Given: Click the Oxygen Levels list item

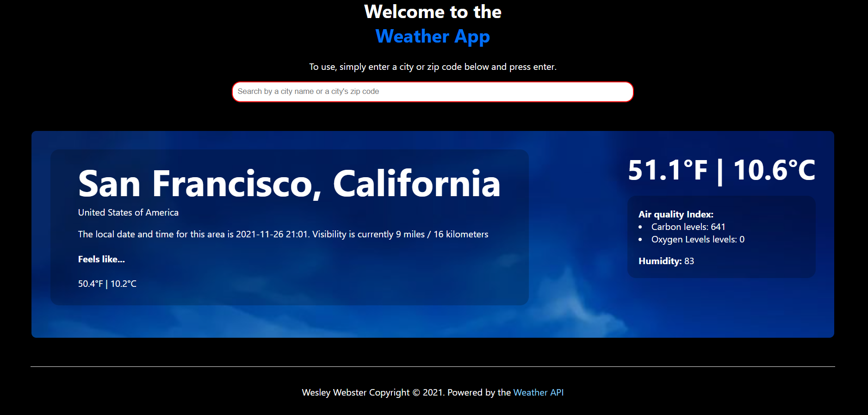Looking at the screenshot, I should (698, 239).
